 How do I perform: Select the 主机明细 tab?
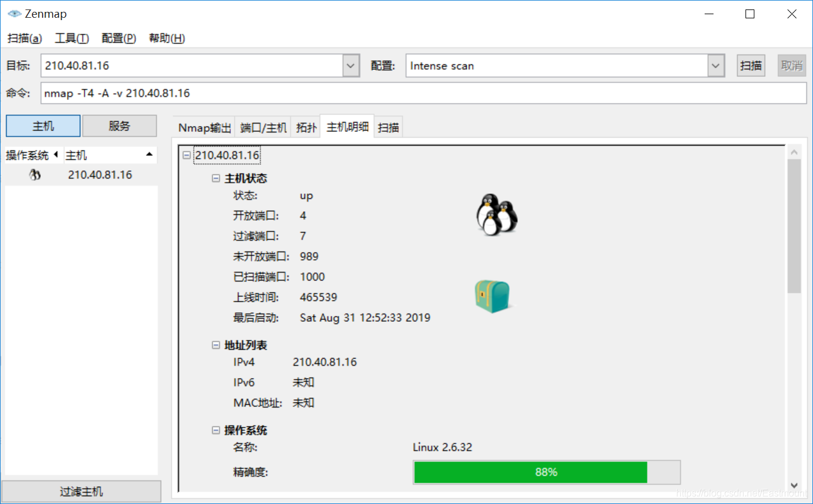coord(348,127)
